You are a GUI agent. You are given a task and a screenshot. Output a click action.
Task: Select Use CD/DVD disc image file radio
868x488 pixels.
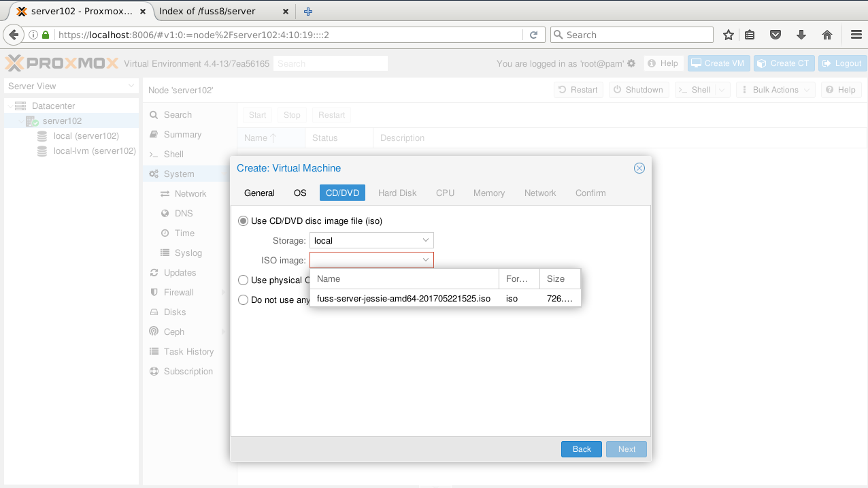[243, 221]
